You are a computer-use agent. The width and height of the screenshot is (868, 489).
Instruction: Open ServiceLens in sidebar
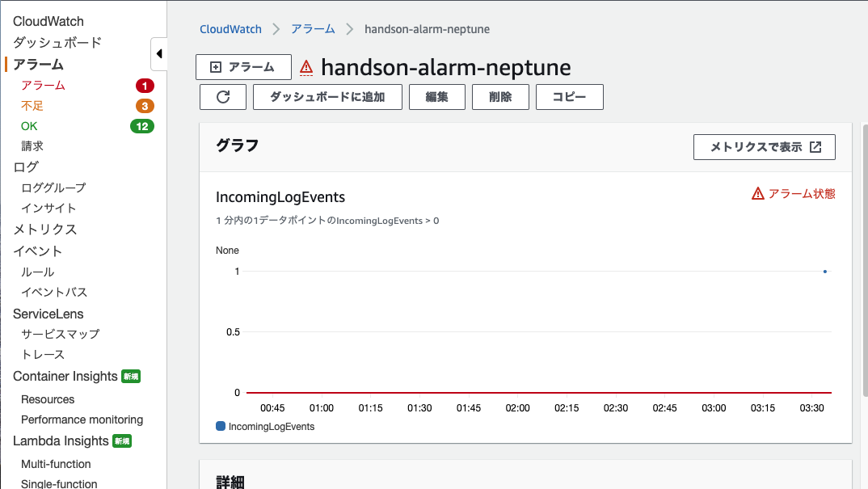point(48,314)
